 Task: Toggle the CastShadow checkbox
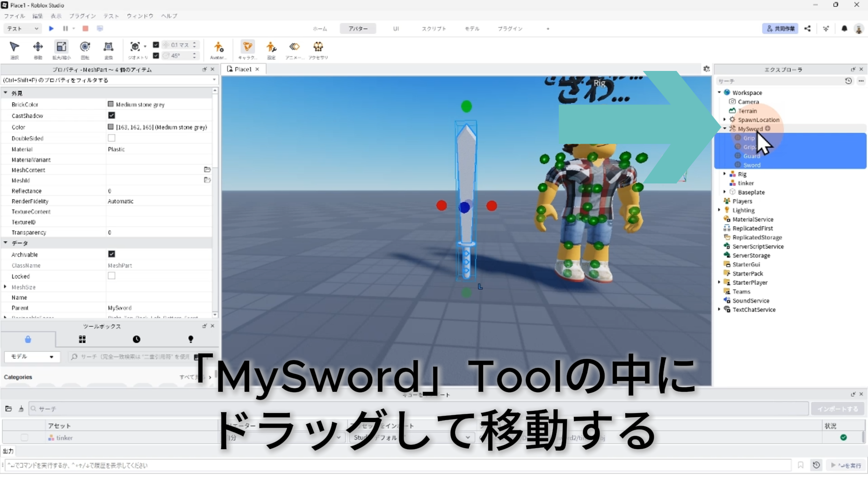tap(112, 116)
